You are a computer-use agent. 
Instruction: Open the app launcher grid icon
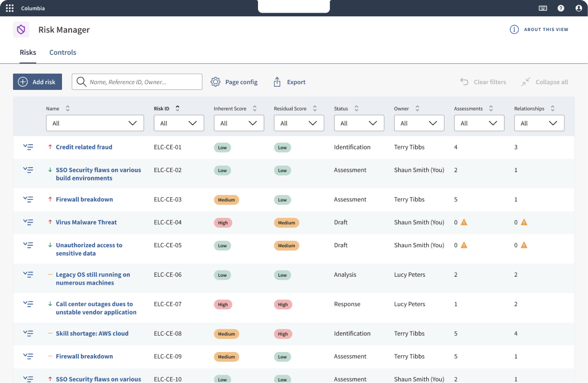tap(10, 8)
